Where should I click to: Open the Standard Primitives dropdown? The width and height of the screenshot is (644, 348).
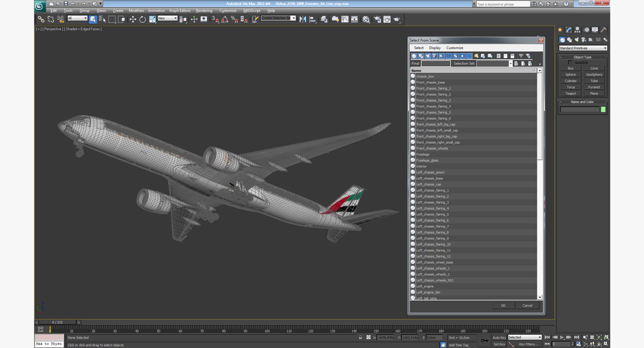point(583,48)
